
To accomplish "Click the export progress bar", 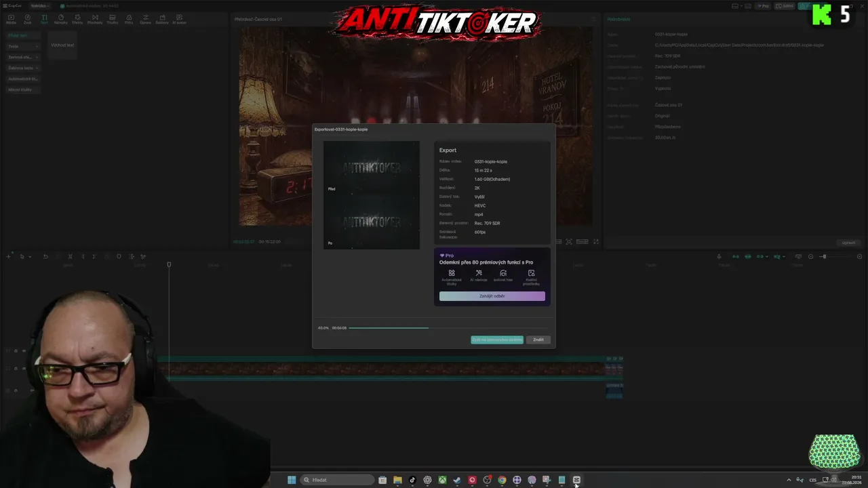I will pyautogui.click(x=448, y=328).
